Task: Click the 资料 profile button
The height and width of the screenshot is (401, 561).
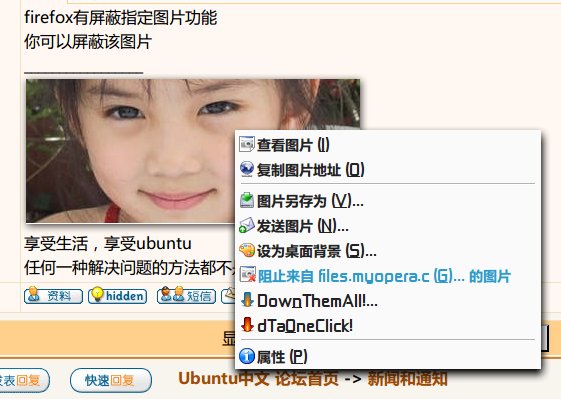Action: (x=53, y=295)
